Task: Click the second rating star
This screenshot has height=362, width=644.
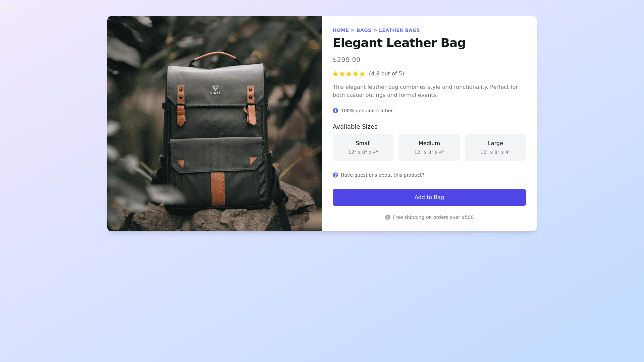Action: point(342,74)
